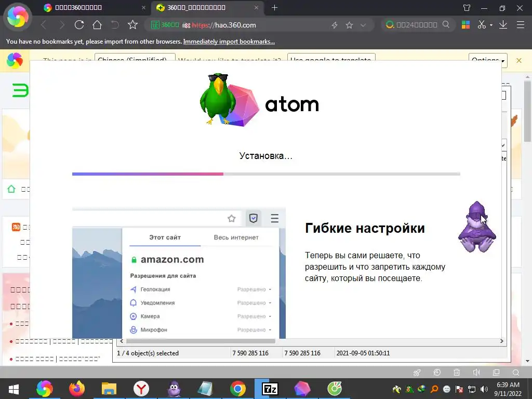Image resolution: width=532 pixels, height=399 pixels.
Task: Click the 360 search input box
Action: pyautogui.click(x=417, y=25)
